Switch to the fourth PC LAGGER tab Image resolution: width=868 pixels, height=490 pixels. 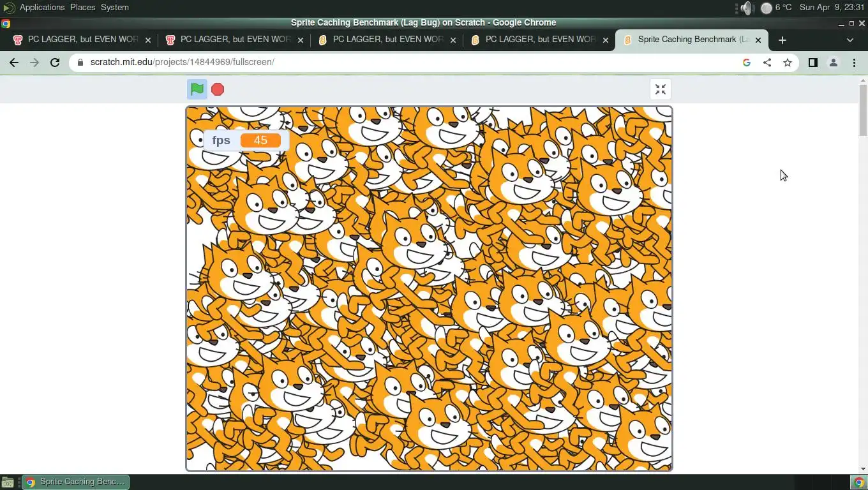point(540,40)
